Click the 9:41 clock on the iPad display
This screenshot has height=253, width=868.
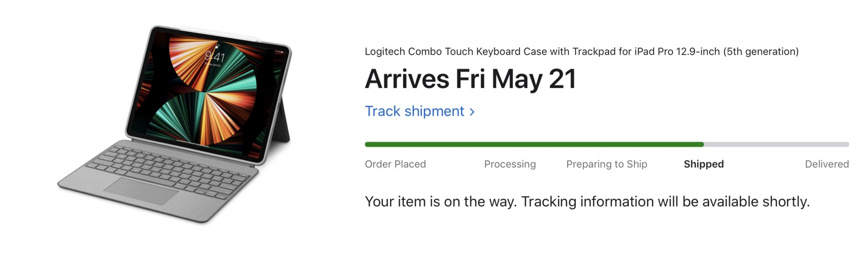[x=215, y=56]
